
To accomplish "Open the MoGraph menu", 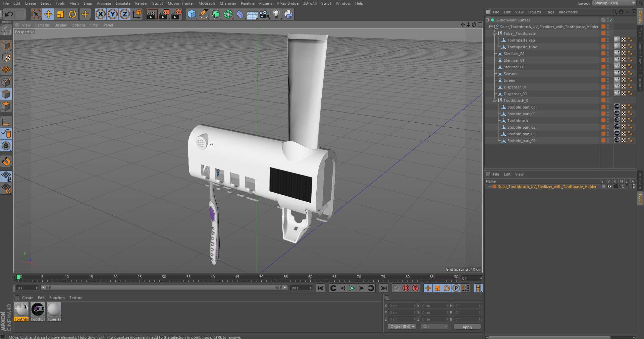I will tap(207, 3).
